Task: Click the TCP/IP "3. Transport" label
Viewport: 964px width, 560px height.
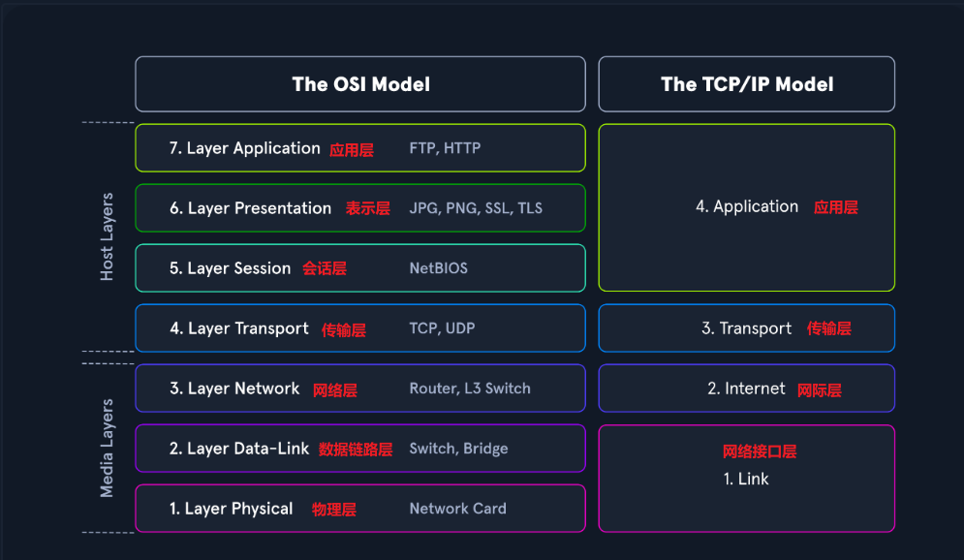Action: [746, 328]
